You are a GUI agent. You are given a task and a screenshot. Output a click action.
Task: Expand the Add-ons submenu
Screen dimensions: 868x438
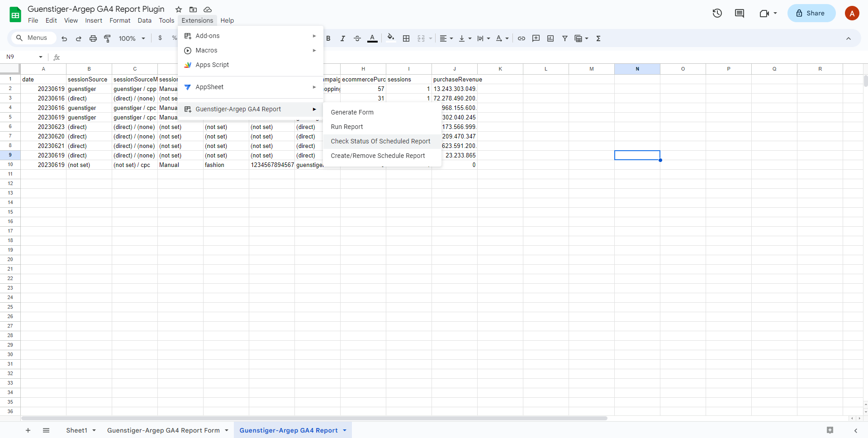click(x=251, y=36)
